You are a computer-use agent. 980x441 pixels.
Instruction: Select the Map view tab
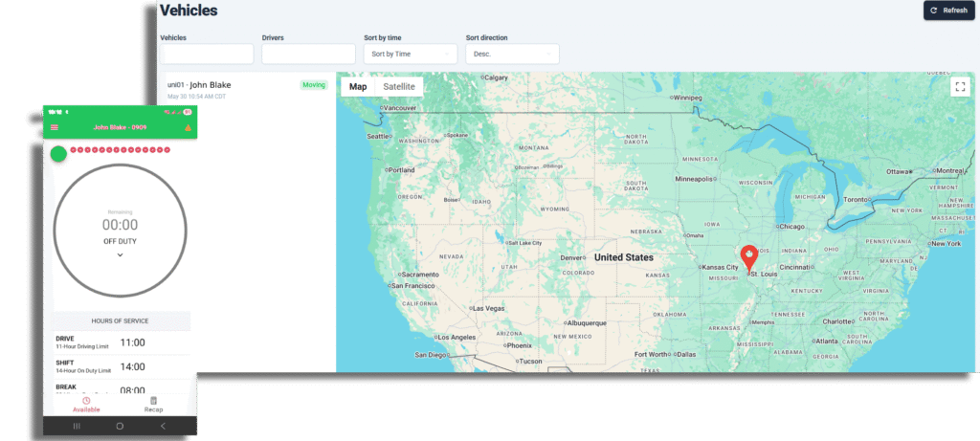click(358, 87)
